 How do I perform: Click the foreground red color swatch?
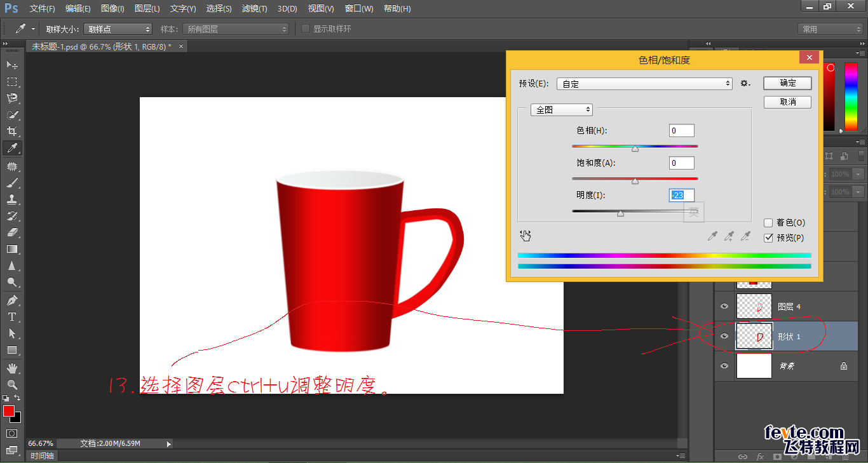coord(8,411)
